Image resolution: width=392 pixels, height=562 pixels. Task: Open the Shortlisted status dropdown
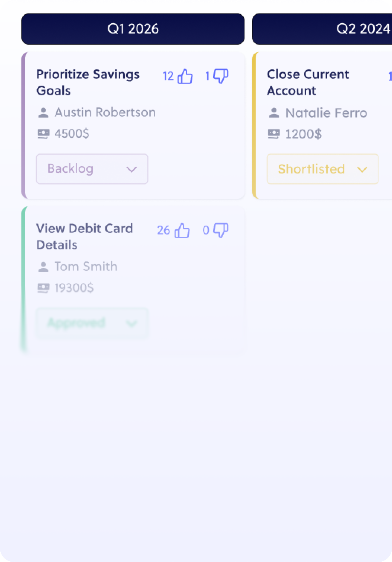(x=322, y=169)
